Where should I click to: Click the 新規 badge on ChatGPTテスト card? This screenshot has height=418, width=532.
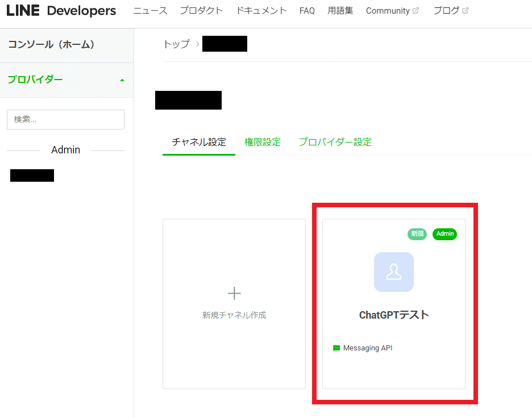click(417, 234)
